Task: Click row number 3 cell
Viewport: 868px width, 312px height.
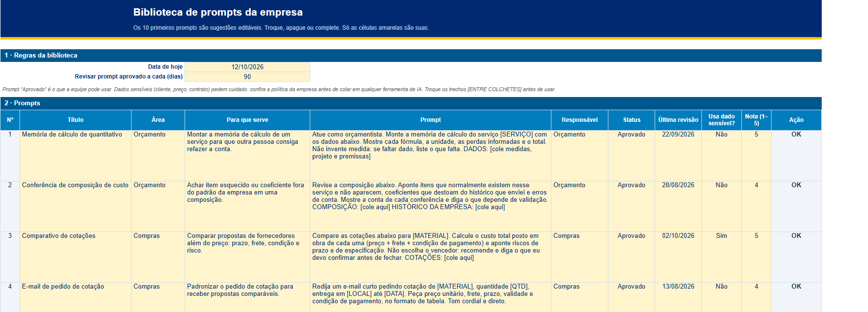Action: (x=10, y=257)
